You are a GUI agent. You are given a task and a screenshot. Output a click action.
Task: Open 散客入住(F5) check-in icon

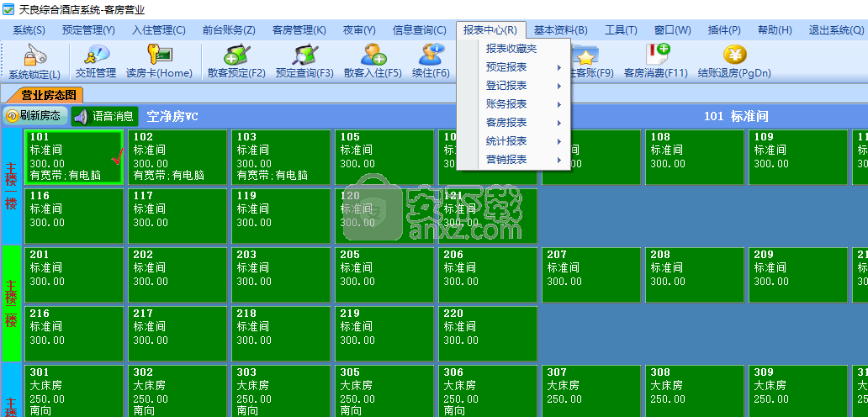coord(373,55)
